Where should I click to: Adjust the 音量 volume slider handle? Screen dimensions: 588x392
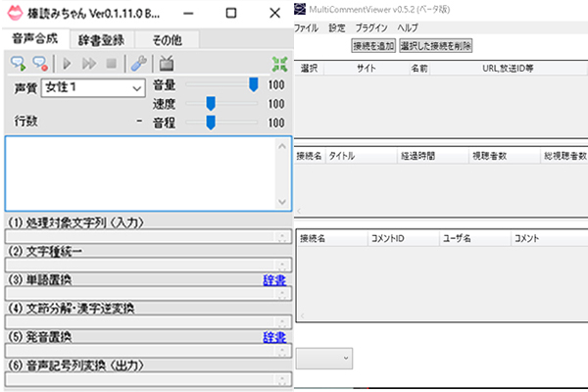(254, 85)
